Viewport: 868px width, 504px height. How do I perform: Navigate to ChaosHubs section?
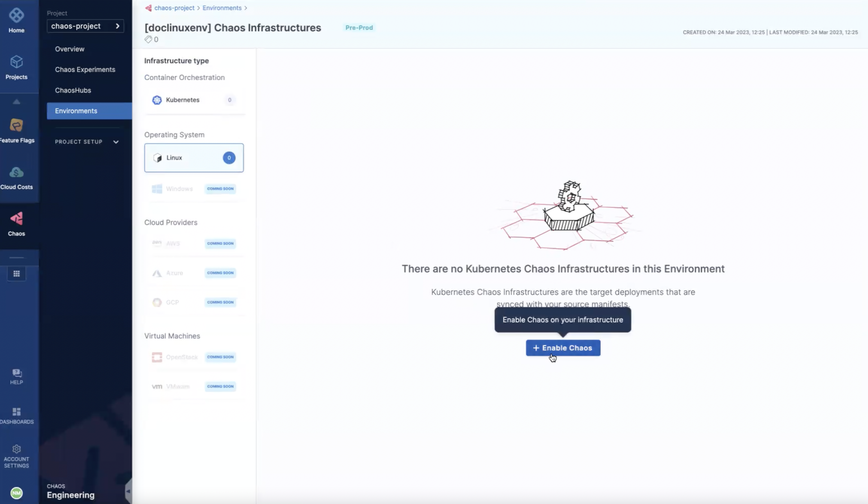(73, 90)
